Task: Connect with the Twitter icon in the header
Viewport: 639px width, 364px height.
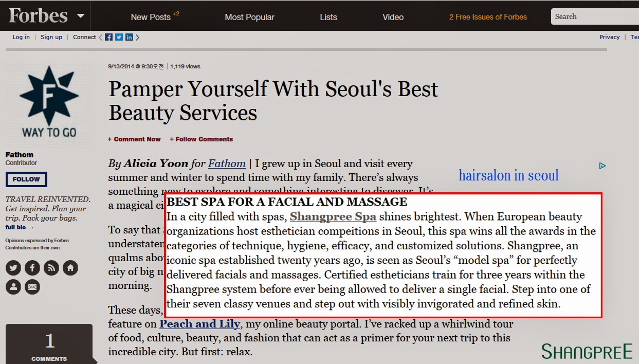Action: (118, 37)
